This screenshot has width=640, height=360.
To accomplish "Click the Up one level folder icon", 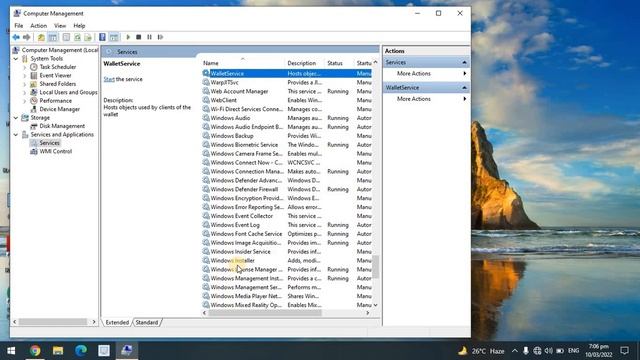I will click(x=41, y=37).
